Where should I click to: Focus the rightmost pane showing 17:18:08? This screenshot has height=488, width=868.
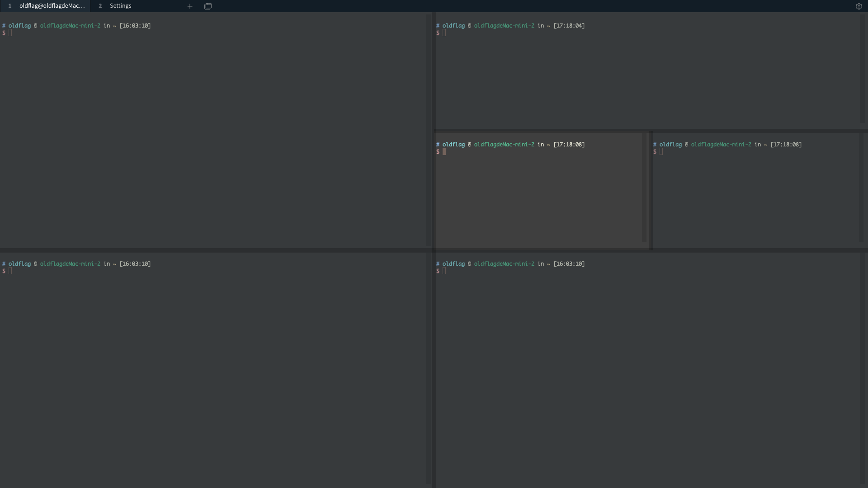[x=759, y=194]
